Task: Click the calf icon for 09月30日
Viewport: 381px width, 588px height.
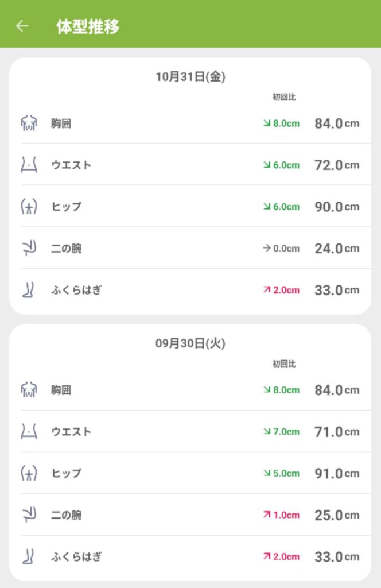Action: [29, 556]
